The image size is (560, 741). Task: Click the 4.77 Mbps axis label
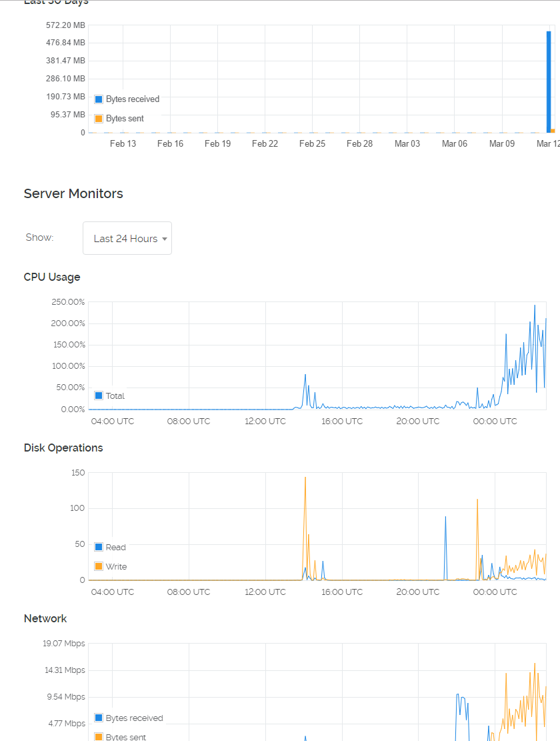(x=67, y=724)
